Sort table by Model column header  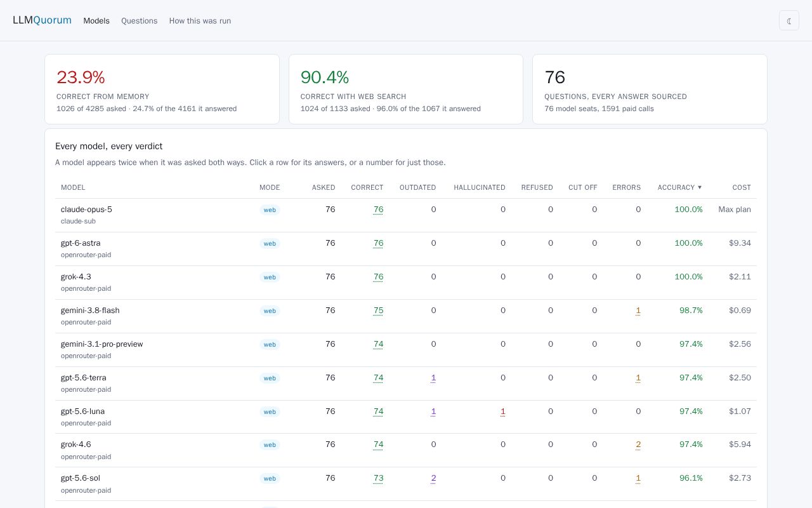pos(73,187)
